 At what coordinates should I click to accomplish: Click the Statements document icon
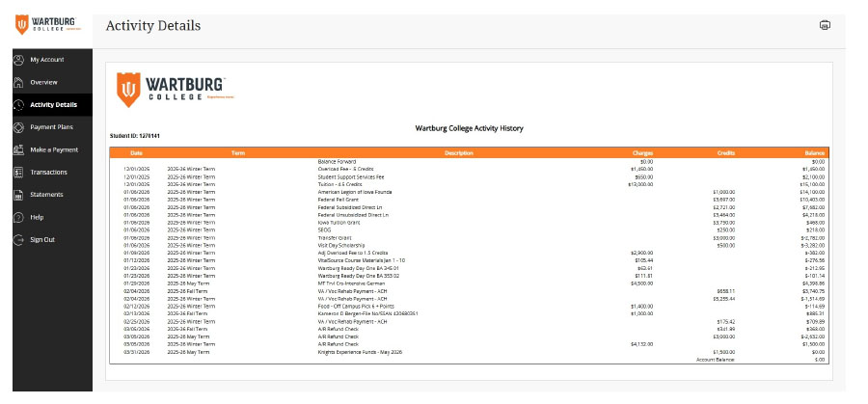pos(19,195)
